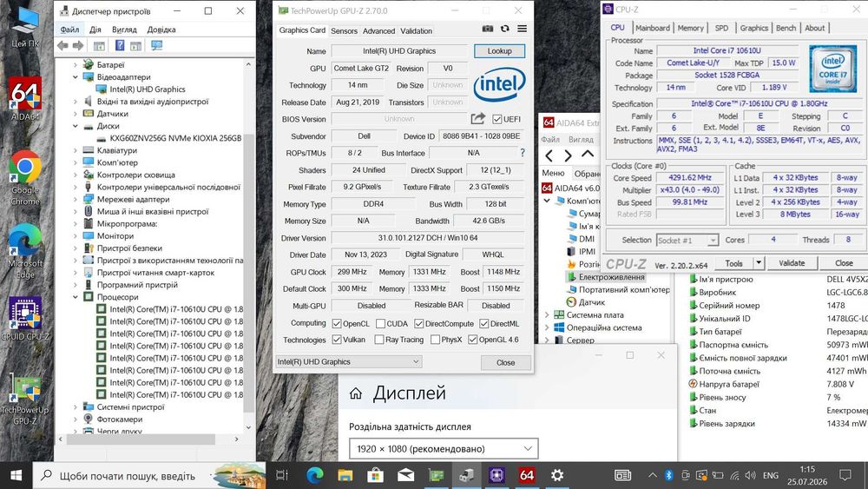Toggle DirectML checkbox in GPU-Z
This screenshot has height=489, width=868.
coord(483,323)
